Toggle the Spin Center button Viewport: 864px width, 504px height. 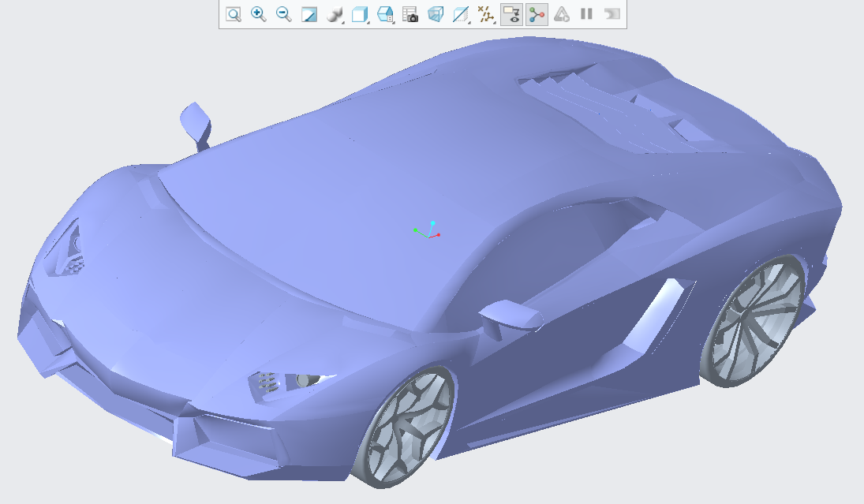[x=537, y=14]
